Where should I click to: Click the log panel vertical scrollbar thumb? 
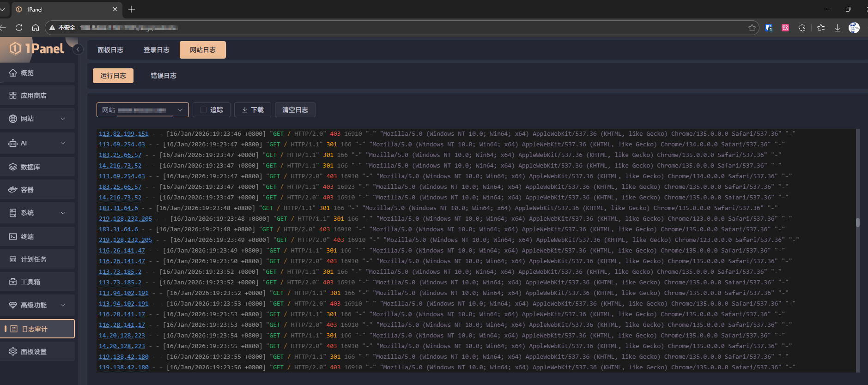[858, 223]
